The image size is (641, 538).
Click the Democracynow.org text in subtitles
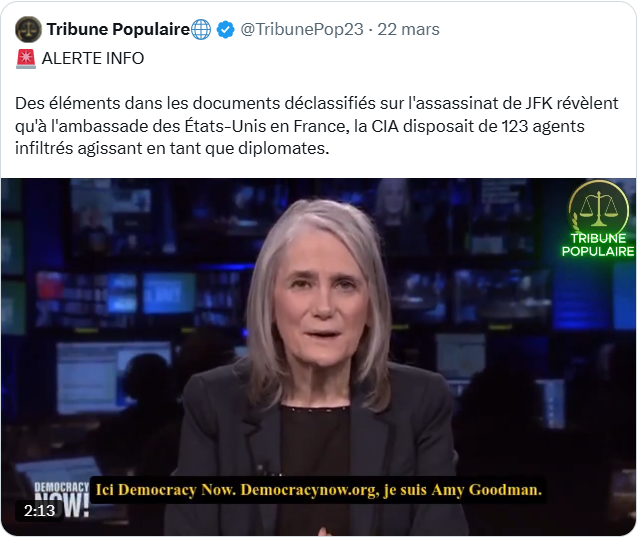[x=309, y=490]
